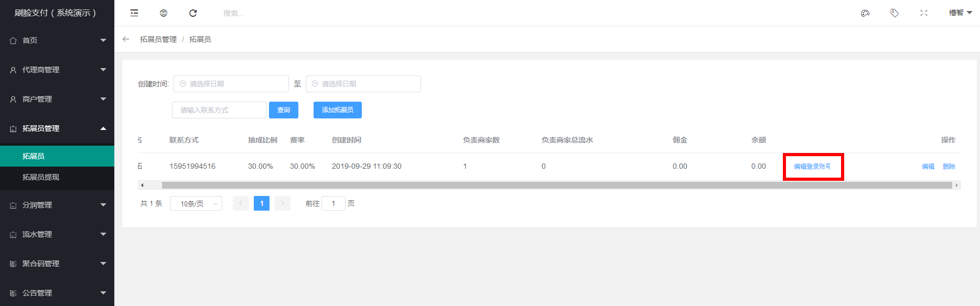Screen dimensions: 980x306
Task: Toggle fullscreen icon in header
Action: point(924,13)
